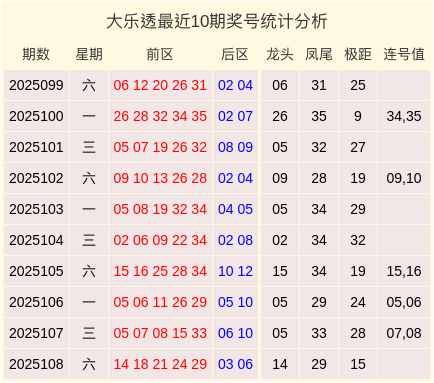The width and height of the screenshot is (434, 383).
Task: Select issue number 2025103
Action: tap(36, 209)
